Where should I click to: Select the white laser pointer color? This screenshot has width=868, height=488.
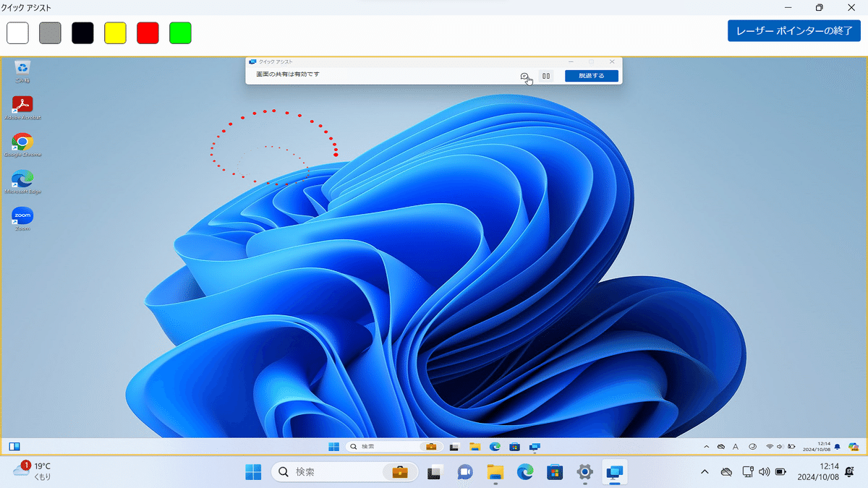pyautogui.click(x=17, y=33)
